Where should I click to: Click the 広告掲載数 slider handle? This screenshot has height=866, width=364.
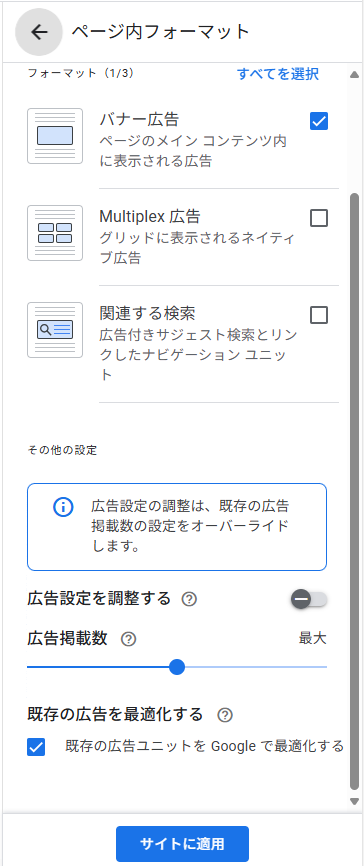point(177,667)
